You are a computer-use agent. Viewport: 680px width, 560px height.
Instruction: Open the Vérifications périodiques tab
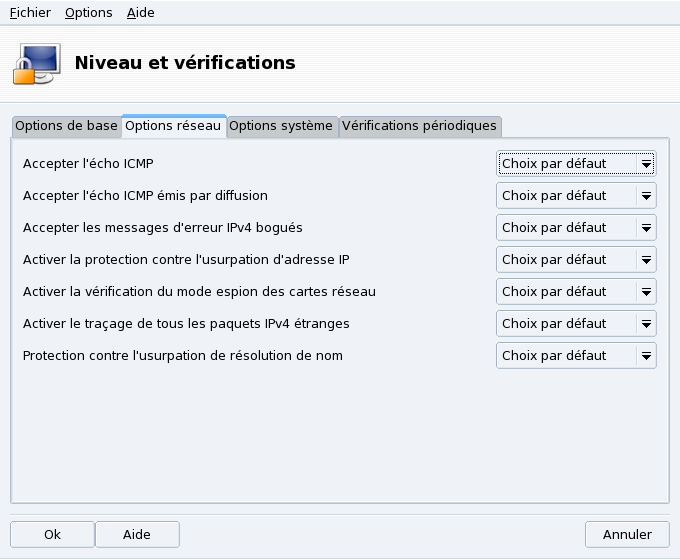[419, 126]
